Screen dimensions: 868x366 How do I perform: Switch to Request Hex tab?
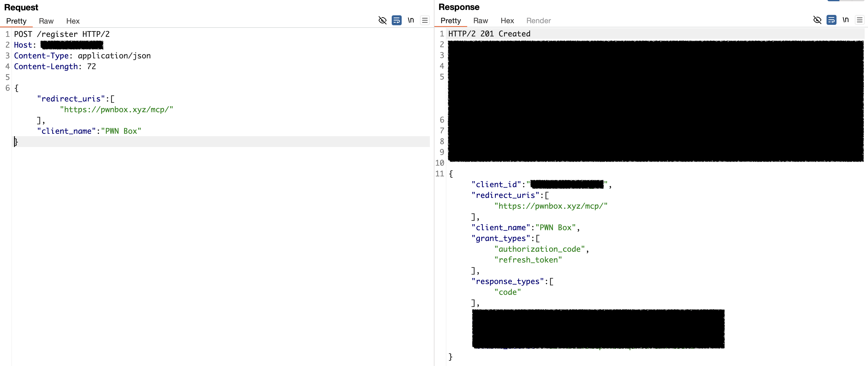pos(73,21)
